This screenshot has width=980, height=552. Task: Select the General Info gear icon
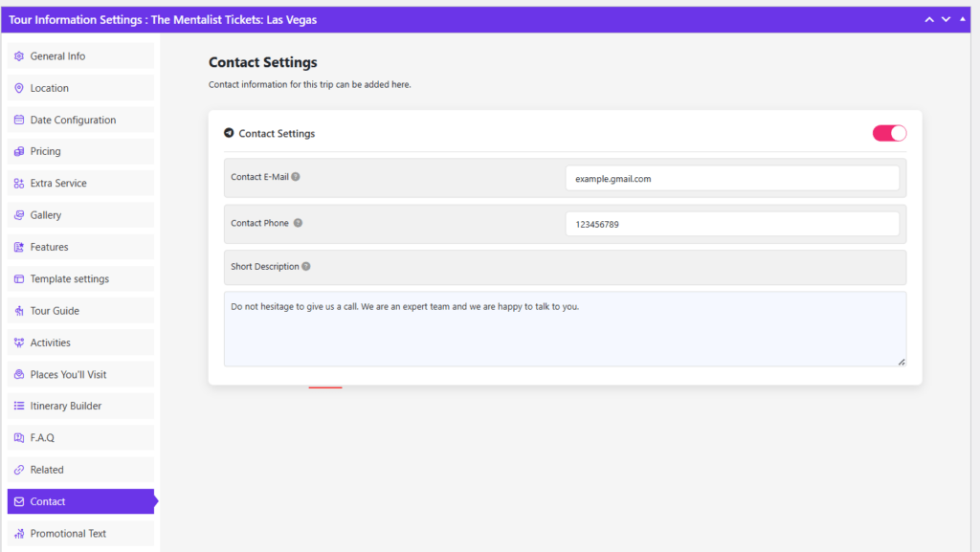17,55
